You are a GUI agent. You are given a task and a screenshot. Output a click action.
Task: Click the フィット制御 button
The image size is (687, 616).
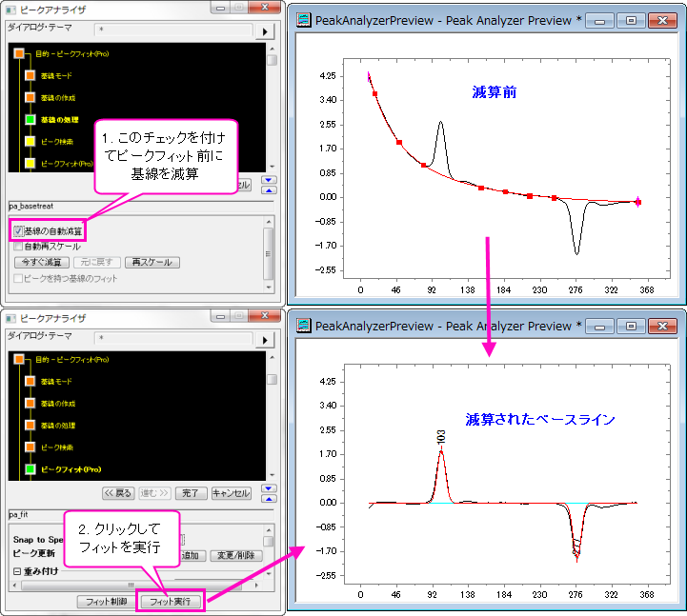pos(107,601)
